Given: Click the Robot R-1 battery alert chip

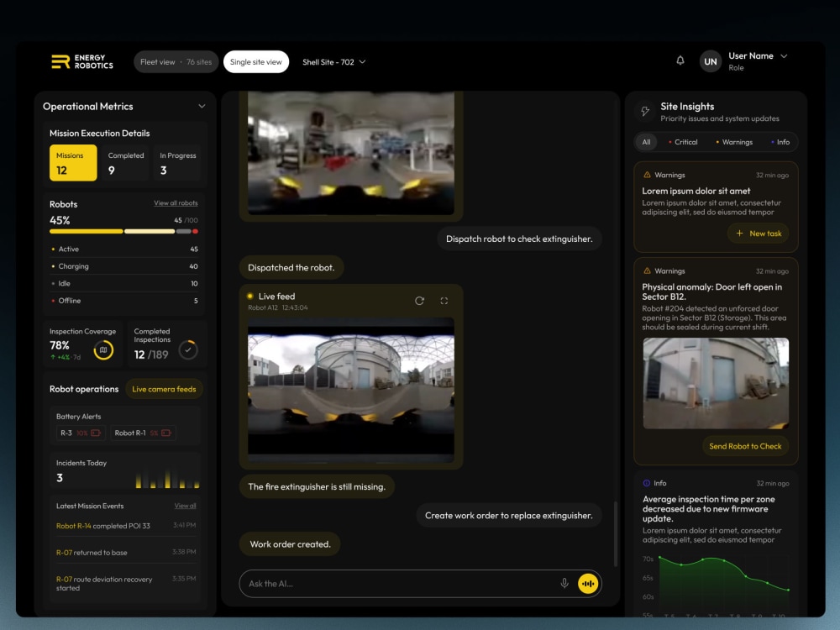Looking at the screenshot, I should click(x=143, y=433).
